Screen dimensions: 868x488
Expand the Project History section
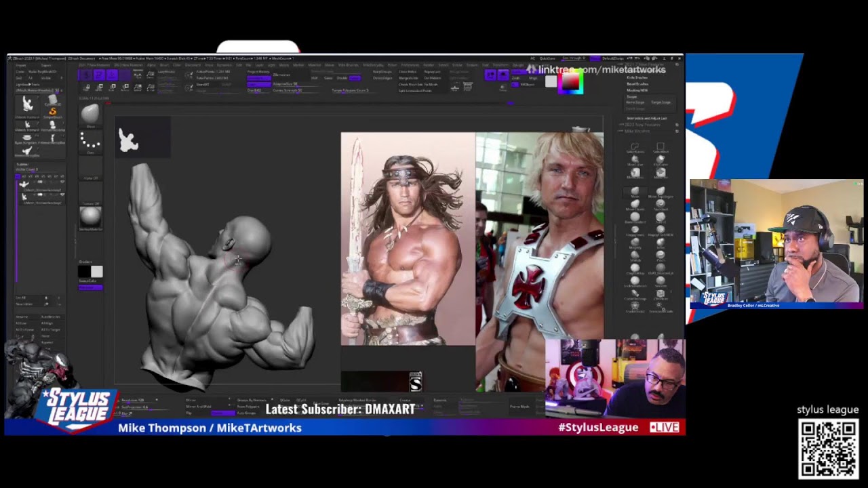(x=258, y=71)
